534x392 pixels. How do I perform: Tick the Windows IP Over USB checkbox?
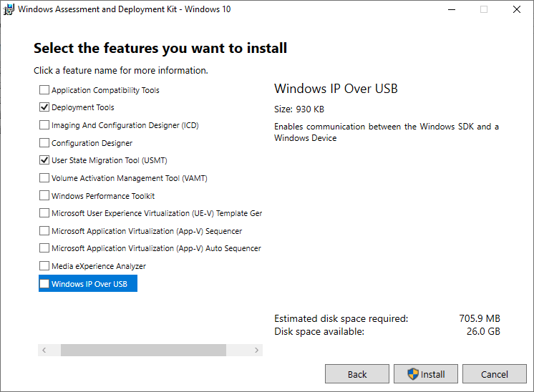[x=44, y=284]
